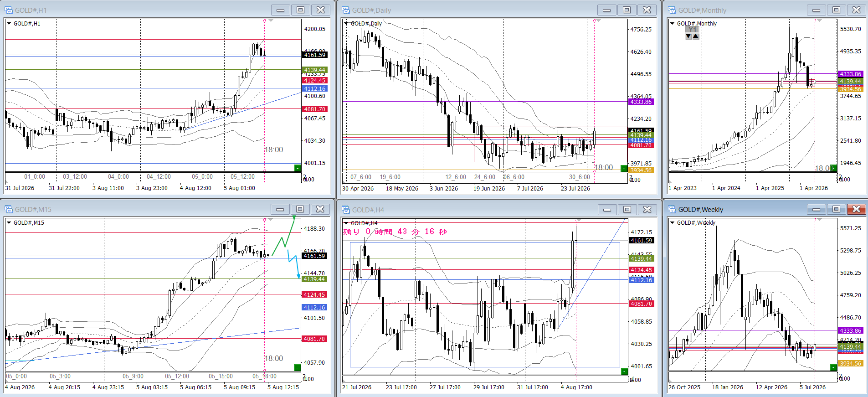Click the green minus button in Monthly chart

coord(833,168)
